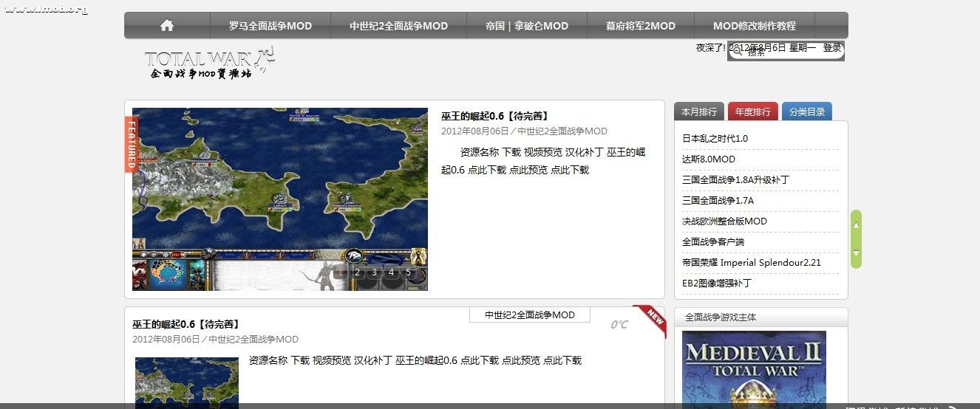This screenshot has height=409, width=980.
Task: Open 全面战争客户端 entry
Action: 713,241
